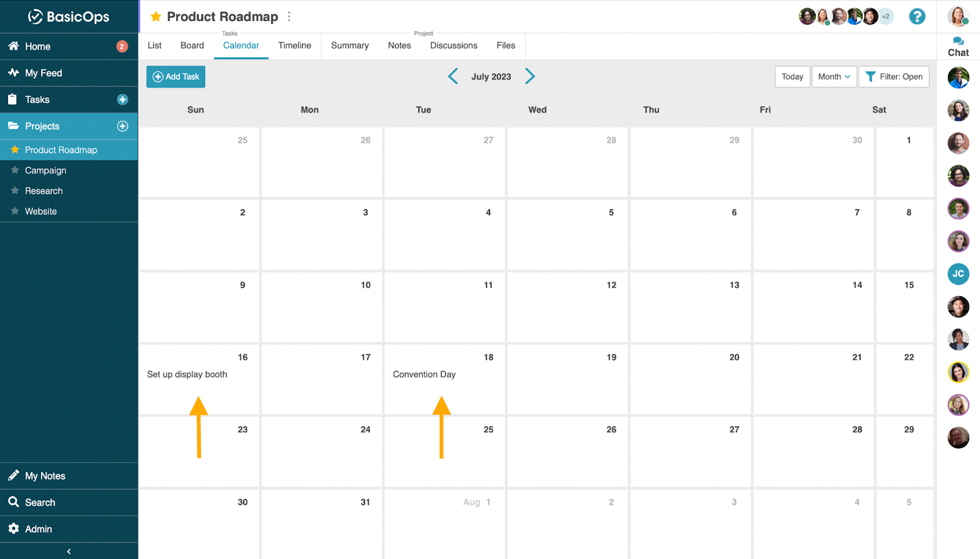980x559 pixels.
Task: Go to previous month with left arrow
Action: pyautogui.click(x=453, y=77)
